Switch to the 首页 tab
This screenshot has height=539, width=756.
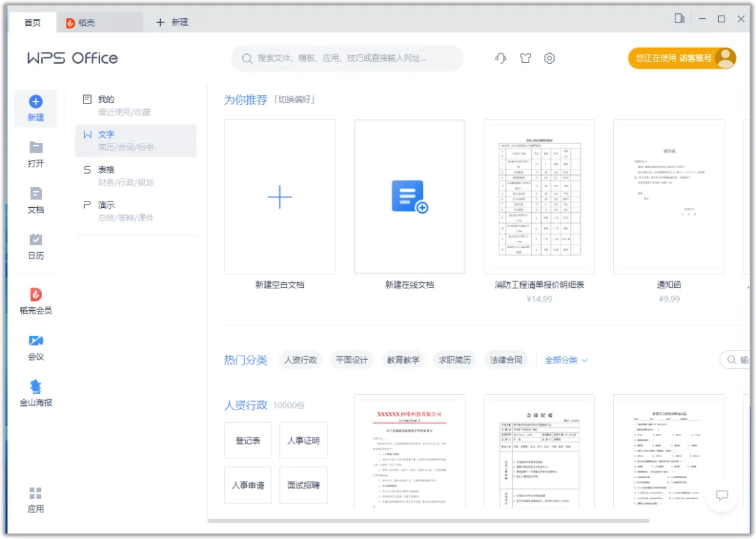pyautogui.click(x=32, y=22)
